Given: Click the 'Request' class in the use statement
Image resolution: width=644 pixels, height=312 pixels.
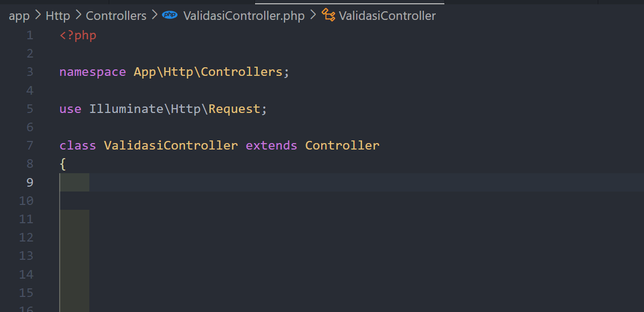Looking at the screenshot, I should coord(235,109).
